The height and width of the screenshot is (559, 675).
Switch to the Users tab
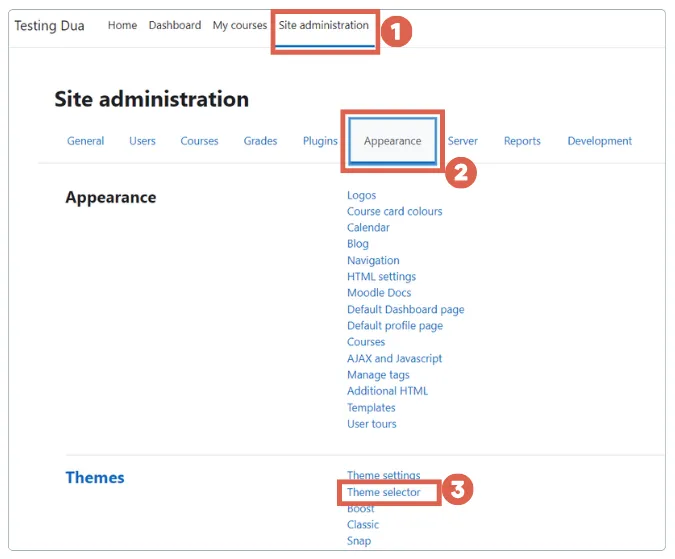point(142,141)
